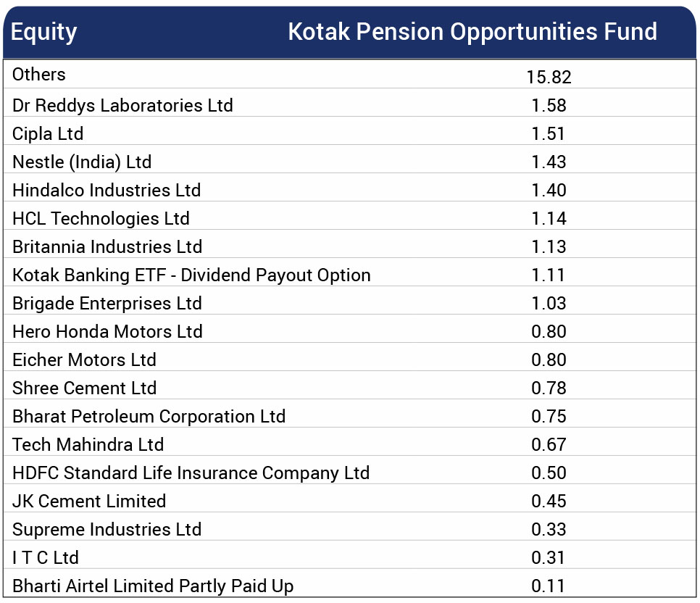Click the 15.82 value for Others
Image resolution: width=700 pixels, height=603 pixels.
pyautogui.click(x=549, y=78)
